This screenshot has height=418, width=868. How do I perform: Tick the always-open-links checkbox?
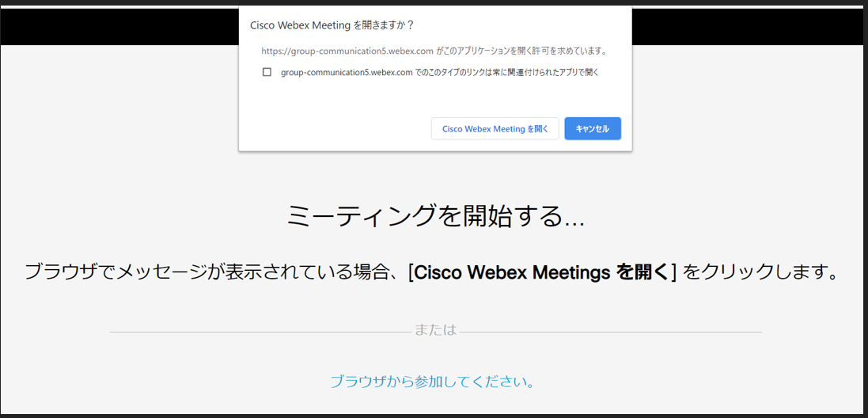pos(267,72)
